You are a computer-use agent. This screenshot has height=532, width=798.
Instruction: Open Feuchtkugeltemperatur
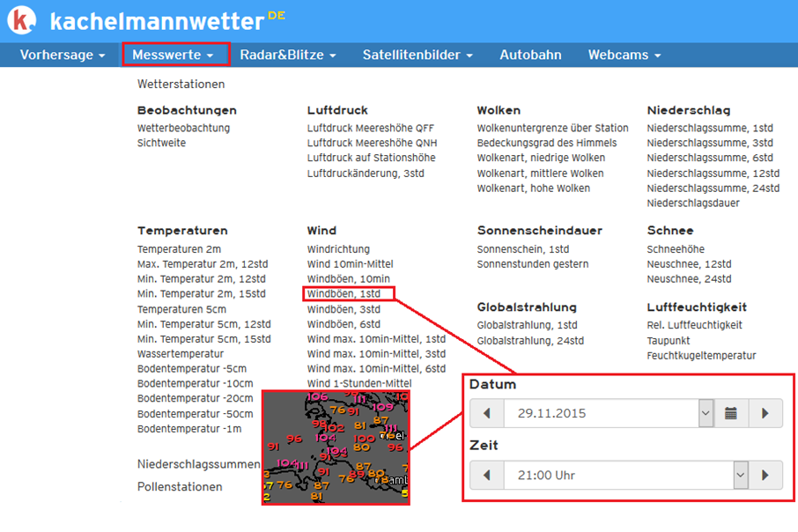(x=701, y=355)
